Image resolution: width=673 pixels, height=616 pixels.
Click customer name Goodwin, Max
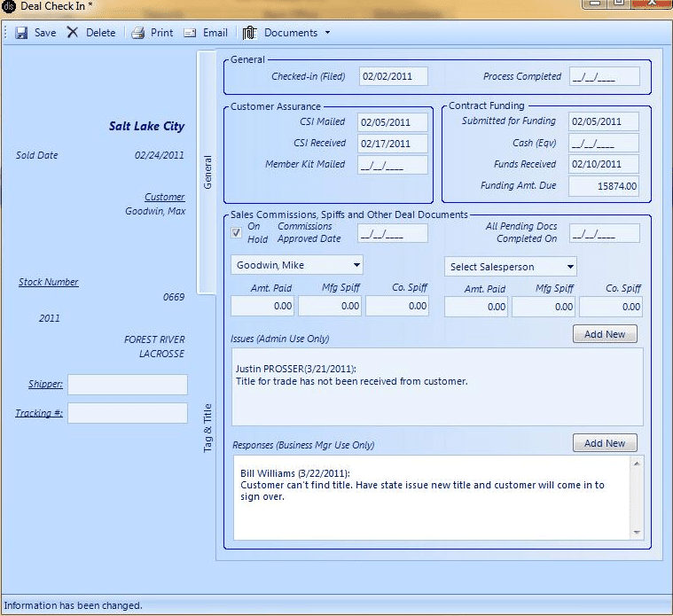(x=155, y=211)
